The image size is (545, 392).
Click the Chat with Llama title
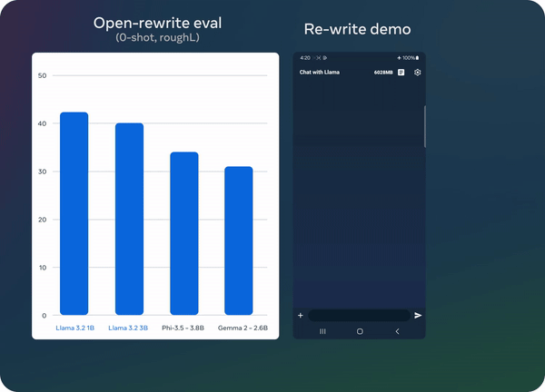[320, 72]
